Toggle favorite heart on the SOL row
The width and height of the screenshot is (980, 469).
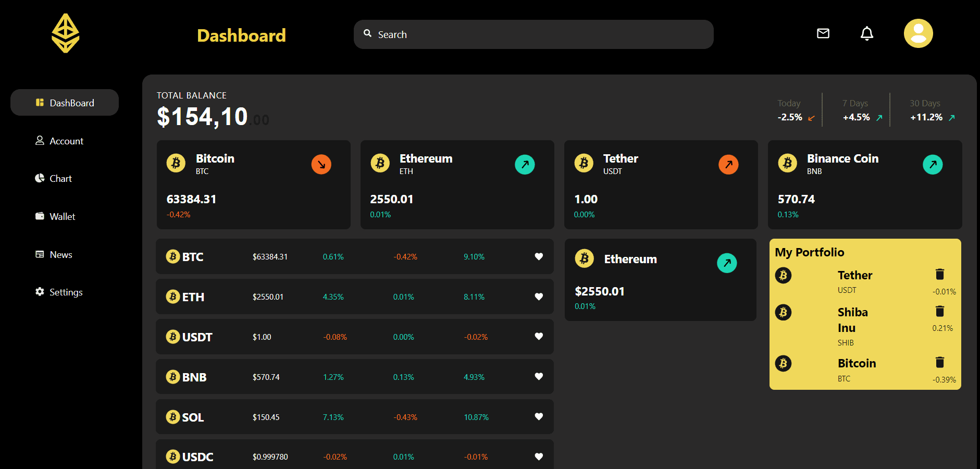[x=539, y=416]
